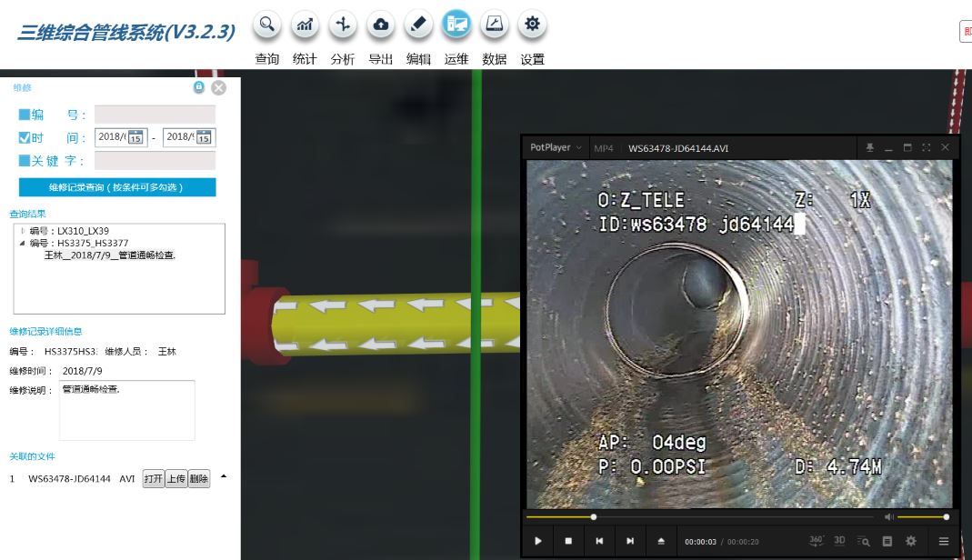Click the 维修说明 description text box
The height and width of the screenshot is (560, 972).
[127, 410]
